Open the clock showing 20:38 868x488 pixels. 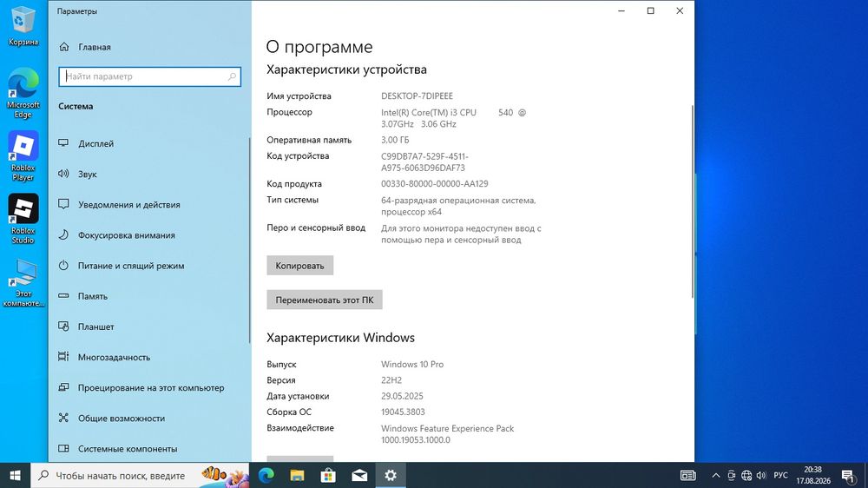click(813, 475)
